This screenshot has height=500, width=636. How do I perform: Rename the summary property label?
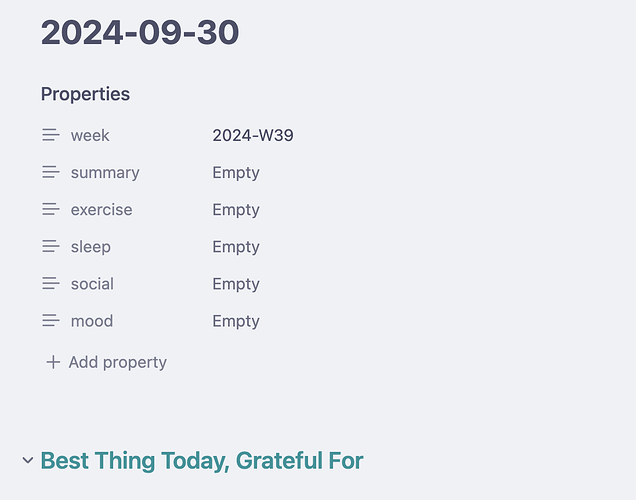(x=105, y=173)
